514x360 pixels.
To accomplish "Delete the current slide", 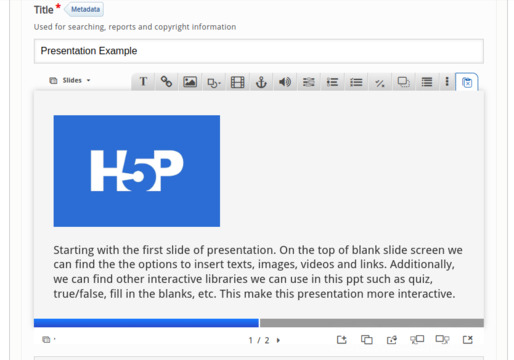I will [468, 340].
